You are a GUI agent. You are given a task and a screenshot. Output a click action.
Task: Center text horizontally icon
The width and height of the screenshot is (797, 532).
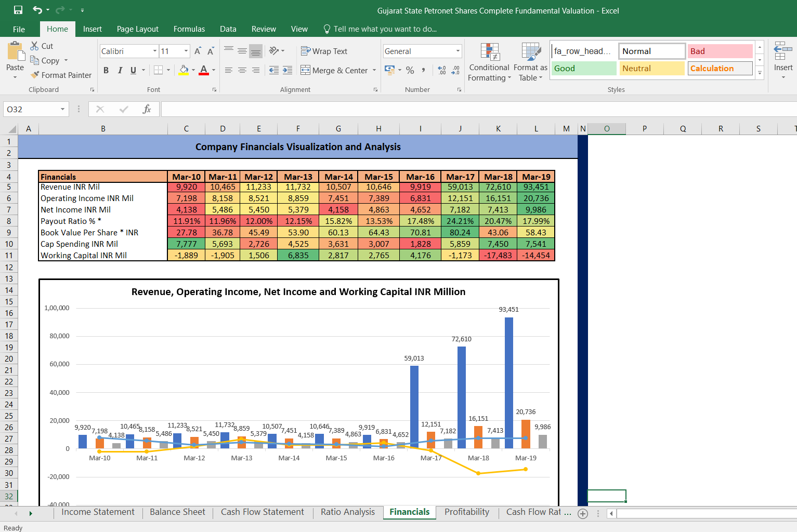[x=242, y=70]
